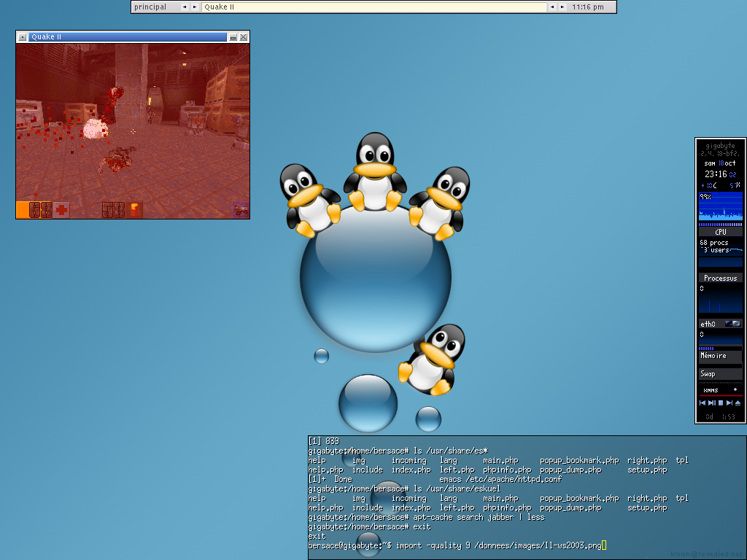Image resolution: width=747 pixels, height=560 pixels.
Task: Click the health cross icon in Quake II
Action: point(61,209)
